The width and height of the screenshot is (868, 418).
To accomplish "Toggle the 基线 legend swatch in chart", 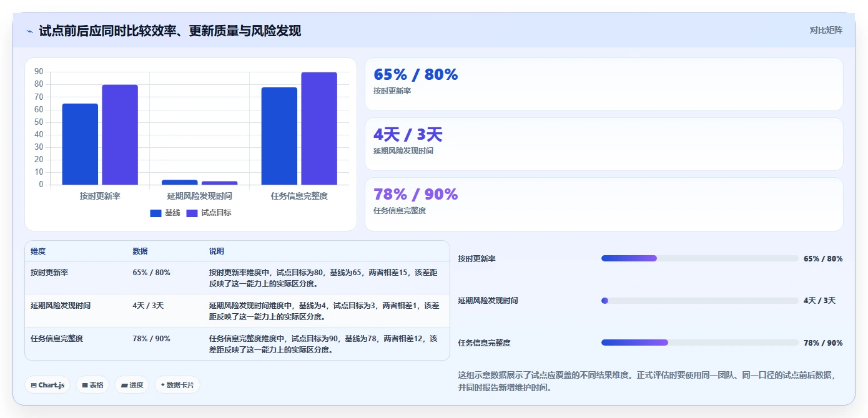I will (155, 213).
